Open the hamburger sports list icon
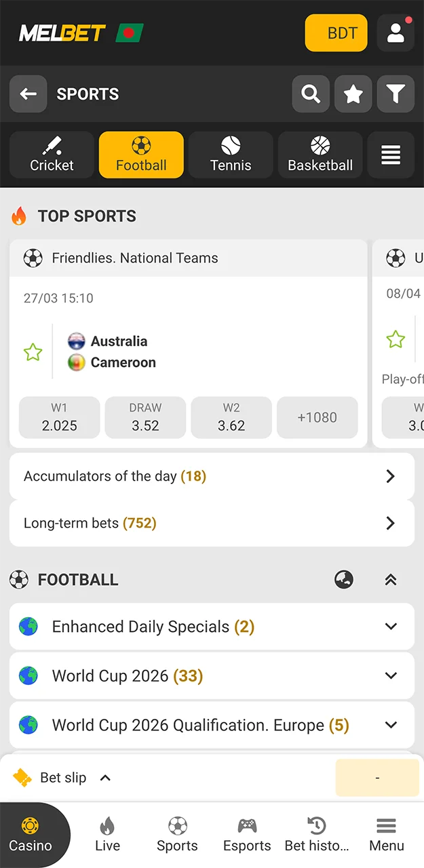The height and width of the screenshot is (868, 424). [x=391, y=155]
